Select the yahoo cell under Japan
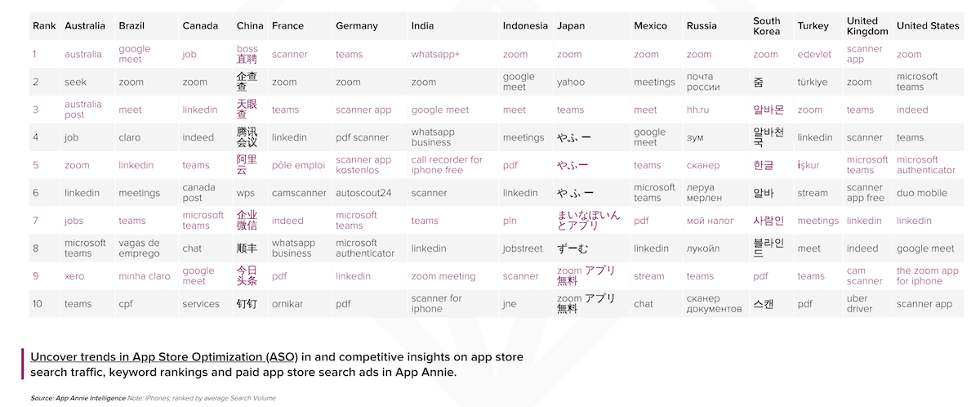 (x=571, y=83)
